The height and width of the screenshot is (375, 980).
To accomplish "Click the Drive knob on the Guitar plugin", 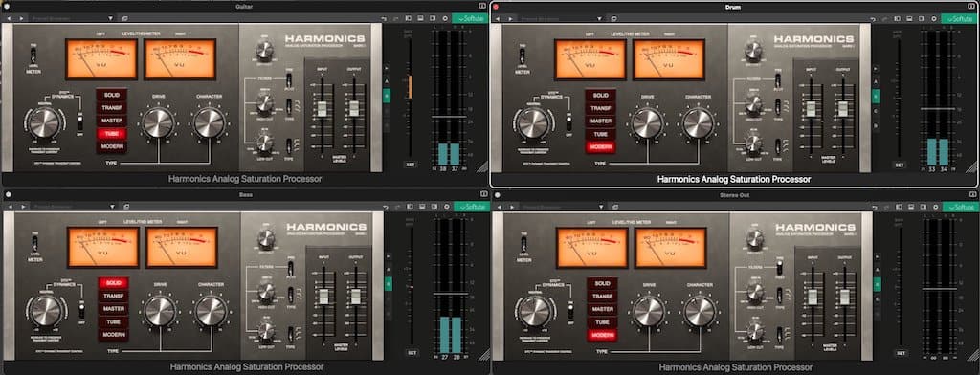I will pyautogui.click(x=158, y=122).
